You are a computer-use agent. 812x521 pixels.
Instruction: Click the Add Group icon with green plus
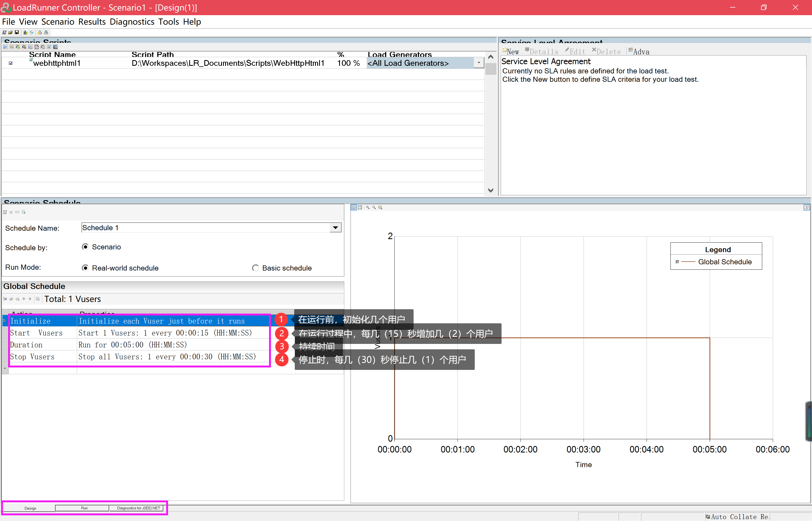point(18,47)
